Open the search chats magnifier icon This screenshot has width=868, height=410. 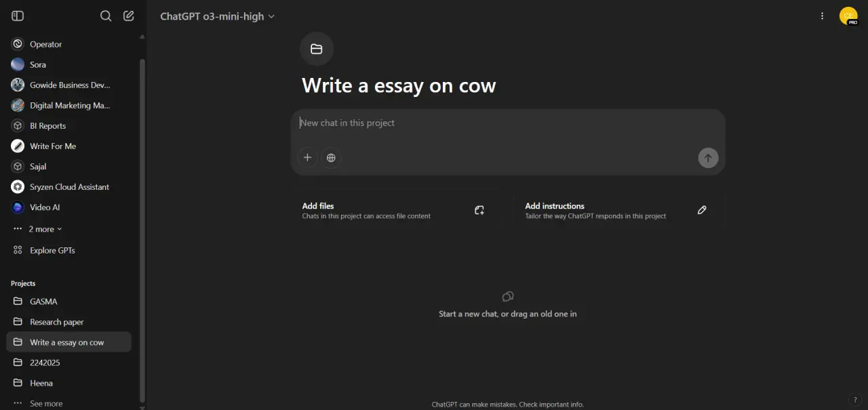pos(106,16)
